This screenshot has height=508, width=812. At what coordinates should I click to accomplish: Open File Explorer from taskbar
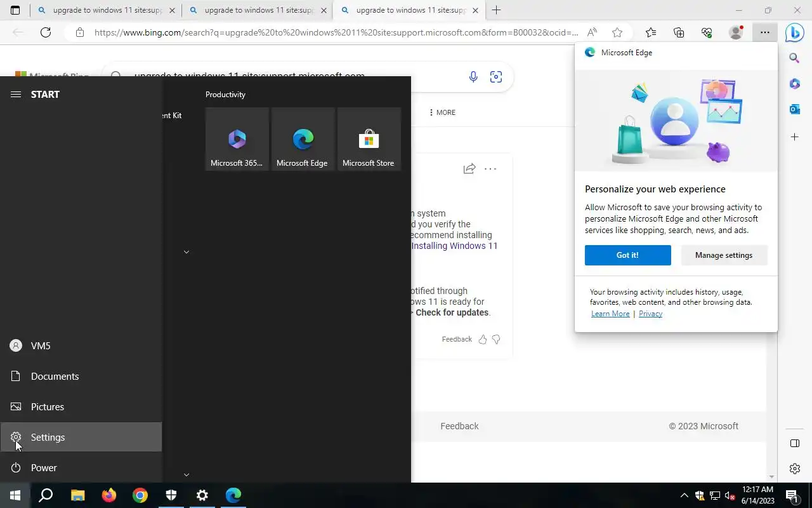(77, 495)
